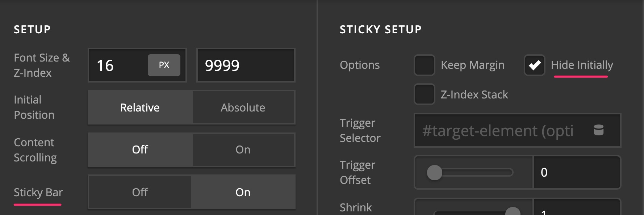
Task: Click the Z-Index field showing 9999
Action: [x=246, y=65]
